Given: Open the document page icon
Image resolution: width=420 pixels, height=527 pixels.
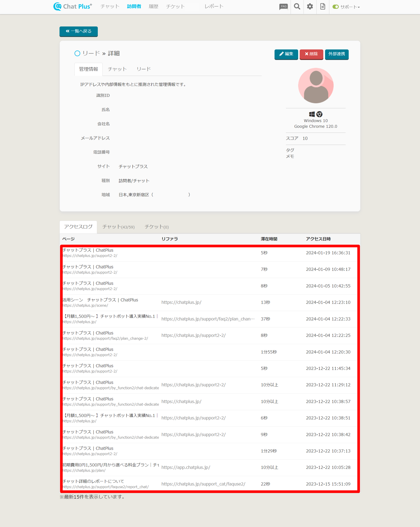Looking at the screenshot, I should (x=322, y=7).
